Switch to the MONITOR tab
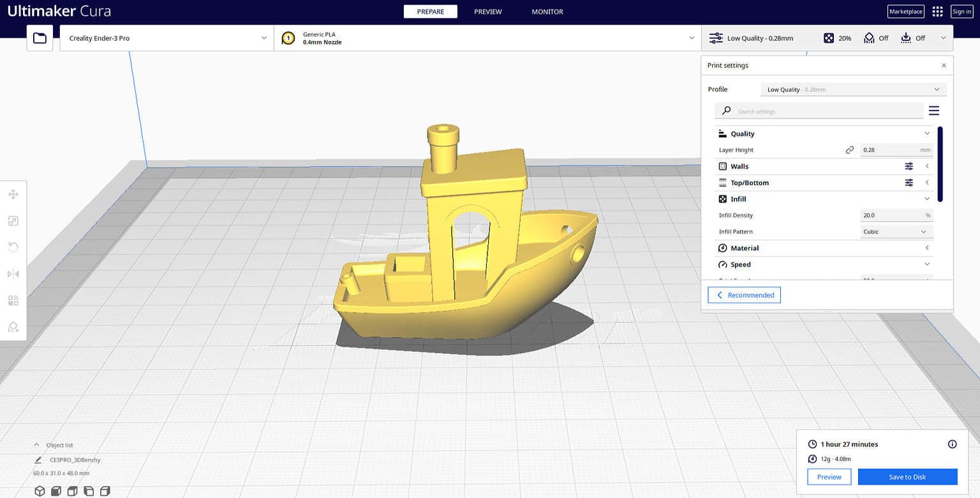The height and width of the screenshot is (498, 980). point(547,11)
